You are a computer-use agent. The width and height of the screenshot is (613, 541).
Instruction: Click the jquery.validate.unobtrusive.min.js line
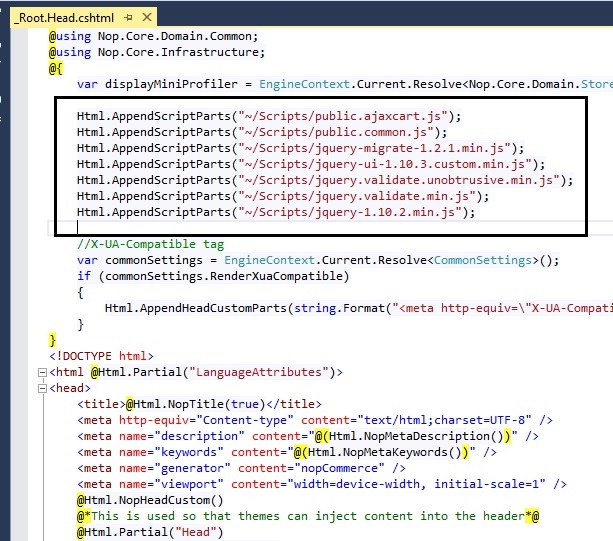325,180
